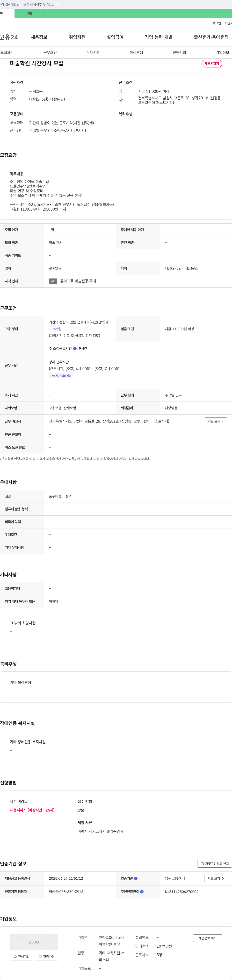Open 지도 보기 for 남원고용센터
The height and width of the screenshot is (980, 232).
[216, 878]
